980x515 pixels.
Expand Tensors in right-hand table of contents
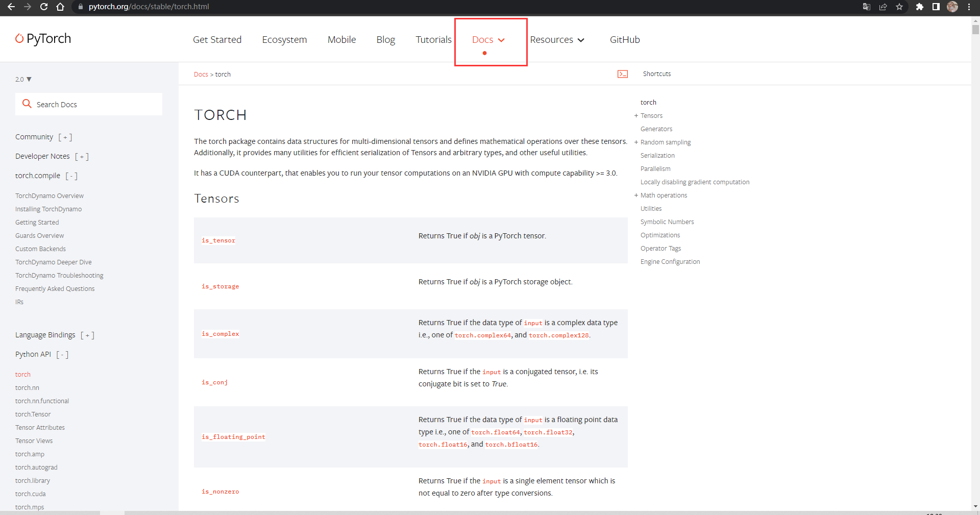[636, 116]
